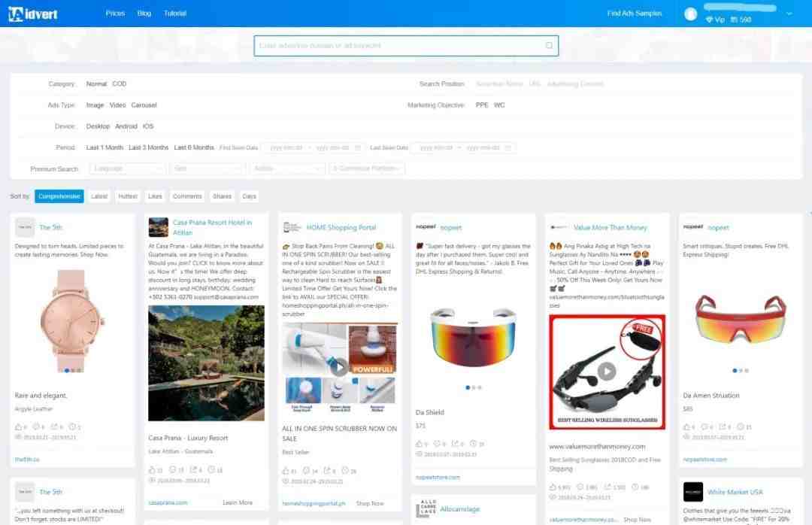Open the Blog page
Image resolution: width=812 pixels, height=525 pixels.
(x=144, y=14)
